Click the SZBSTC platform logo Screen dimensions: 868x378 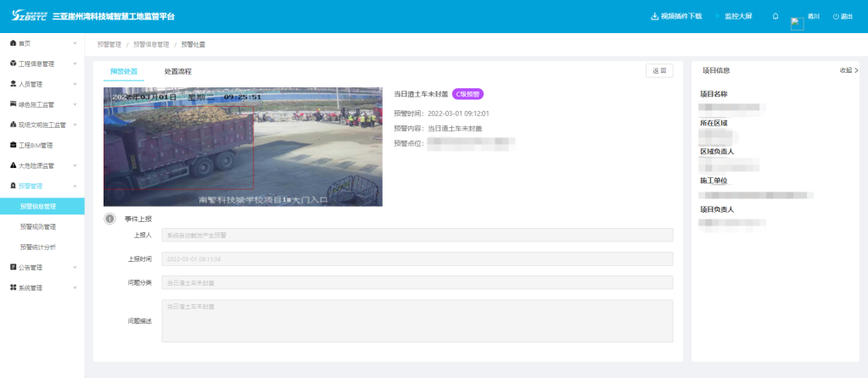point(28,16)
